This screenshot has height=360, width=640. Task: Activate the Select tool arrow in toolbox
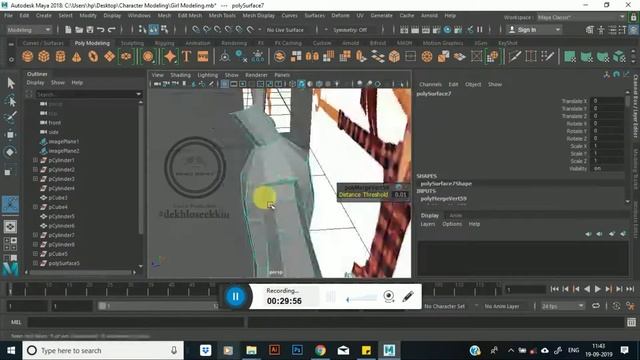tap(11, 83)
